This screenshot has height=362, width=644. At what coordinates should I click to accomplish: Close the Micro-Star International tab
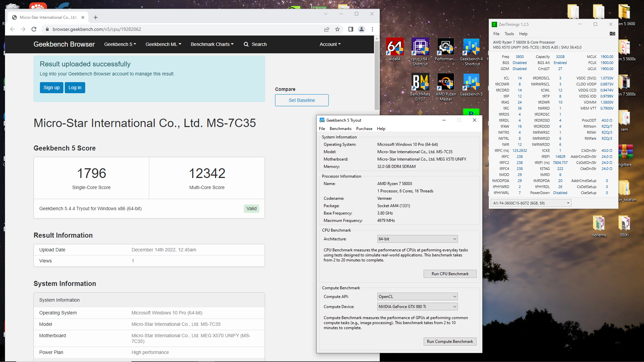(x=83, y=17)
